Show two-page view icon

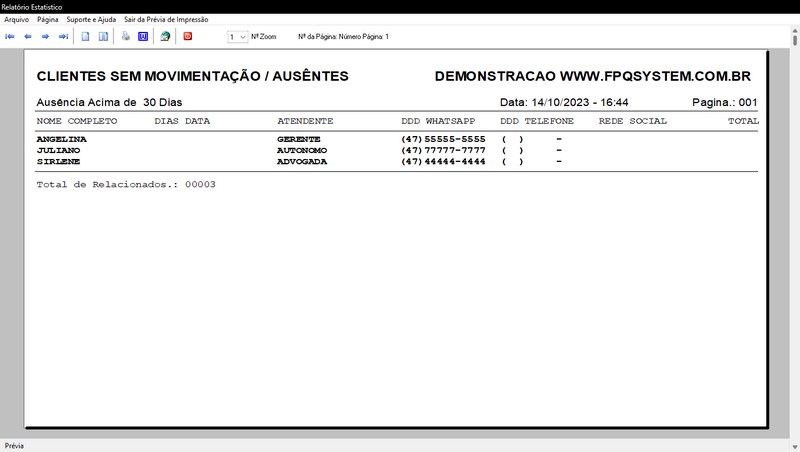tap(103, 37)
